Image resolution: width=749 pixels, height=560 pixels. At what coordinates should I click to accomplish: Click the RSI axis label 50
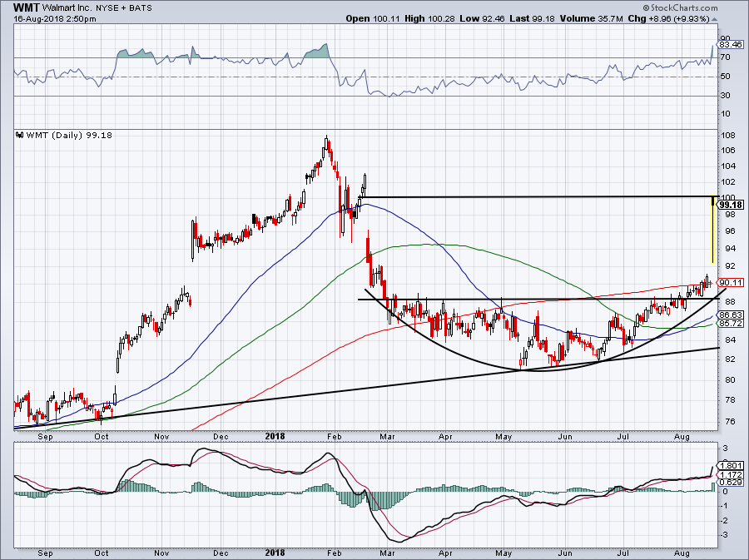click(725, 77)
